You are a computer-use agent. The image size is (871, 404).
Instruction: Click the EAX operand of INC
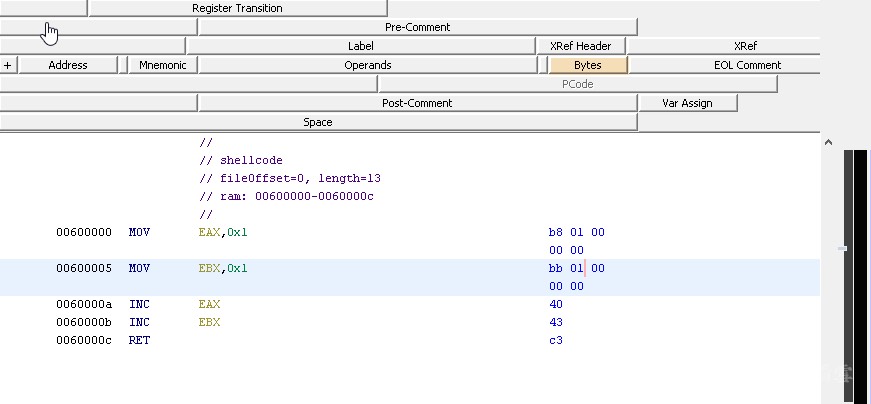click(x=209, y=304)
